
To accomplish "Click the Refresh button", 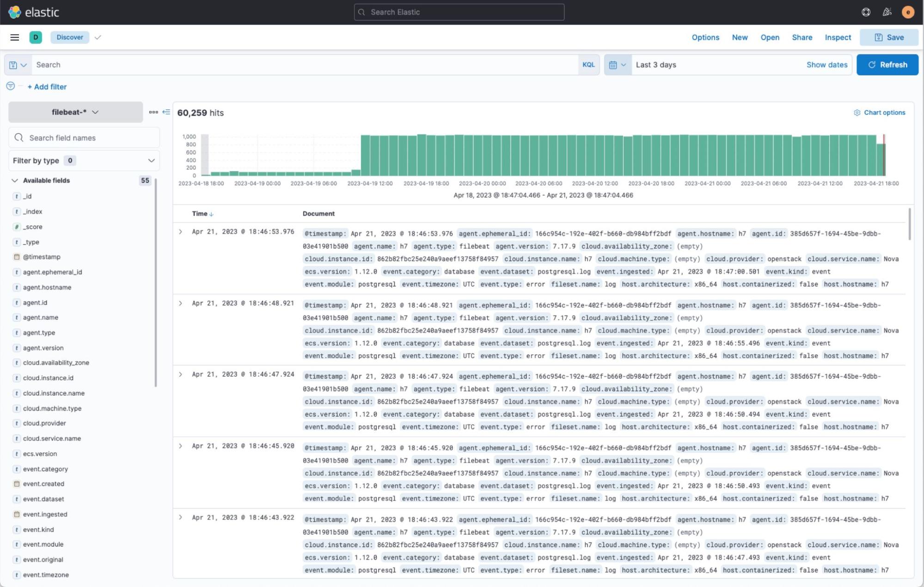I will coord(887,64).
